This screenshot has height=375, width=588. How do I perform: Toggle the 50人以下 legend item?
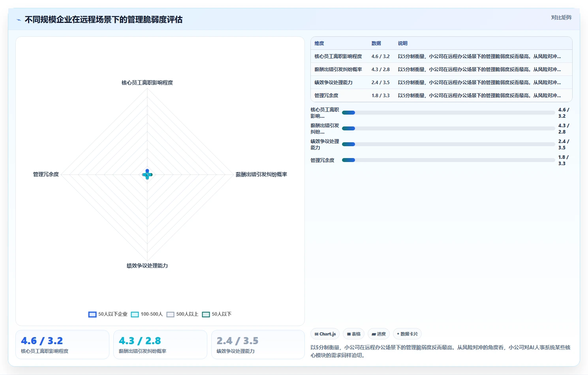click(x=217, y=315)
